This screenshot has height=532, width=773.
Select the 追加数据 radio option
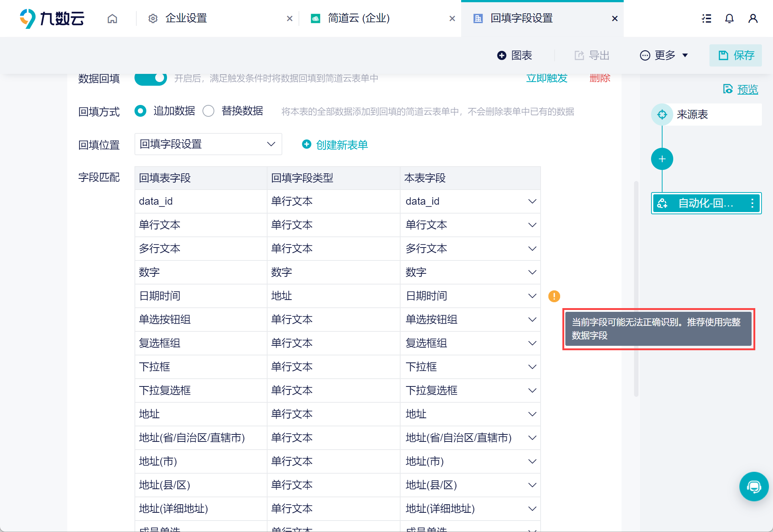tap(140, 111)
